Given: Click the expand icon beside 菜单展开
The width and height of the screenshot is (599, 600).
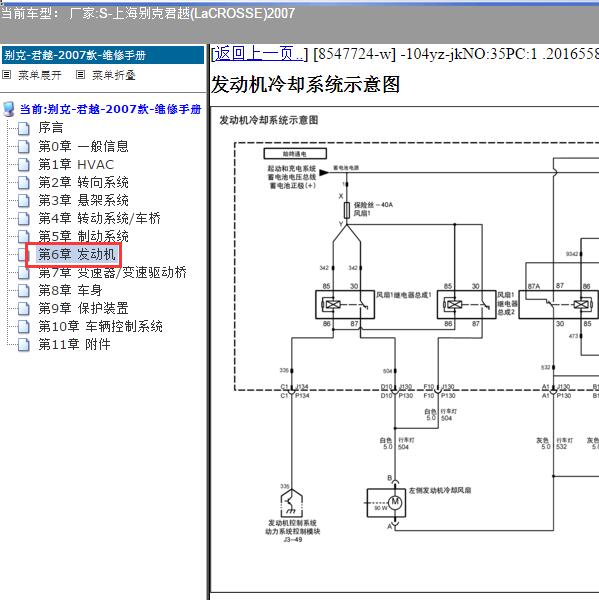Looking at the screenshot, I should pyautogui.click(x=7, y=75).
